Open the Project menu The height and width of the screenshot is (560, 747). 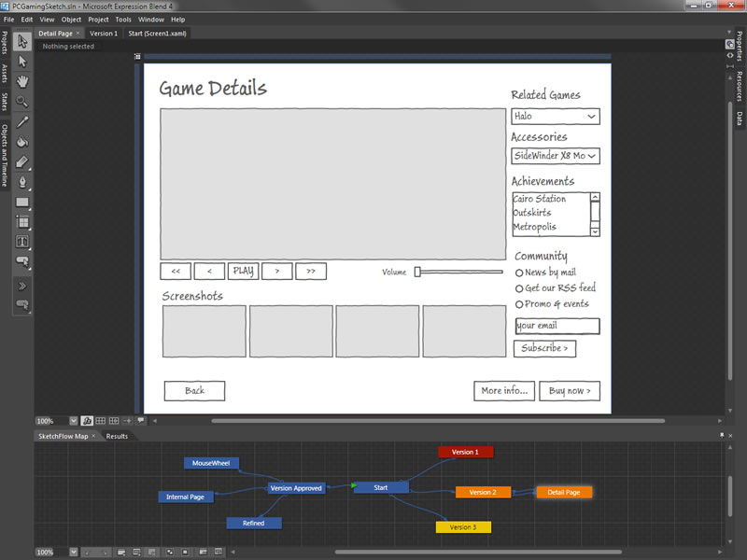click(x=98, y=20)
